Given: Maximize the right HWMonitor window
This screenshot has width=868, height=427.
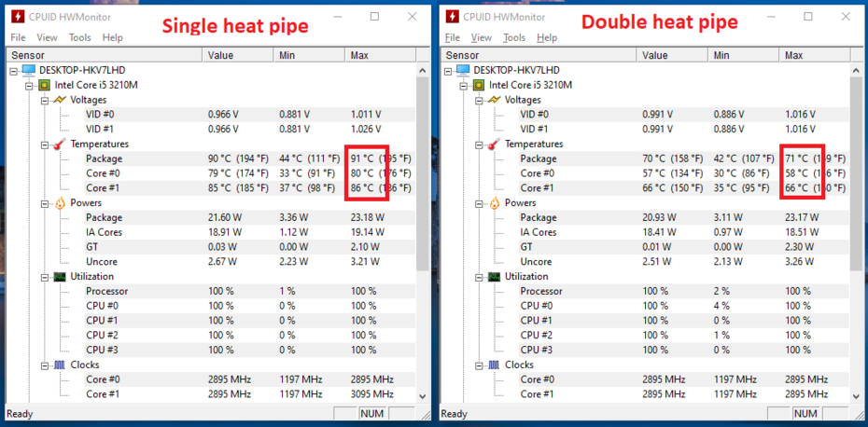Looking at the screenshot, I should 808,17.
